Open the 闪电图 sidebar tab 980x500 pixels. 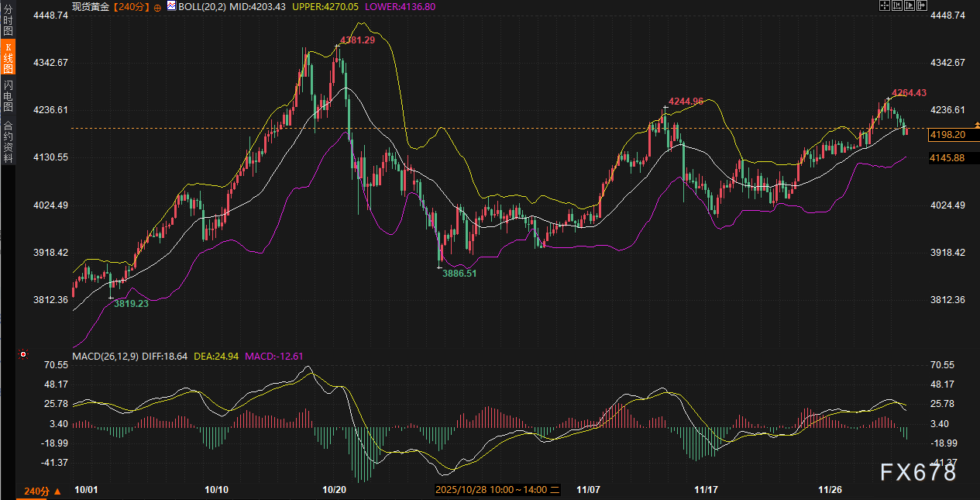8,96
